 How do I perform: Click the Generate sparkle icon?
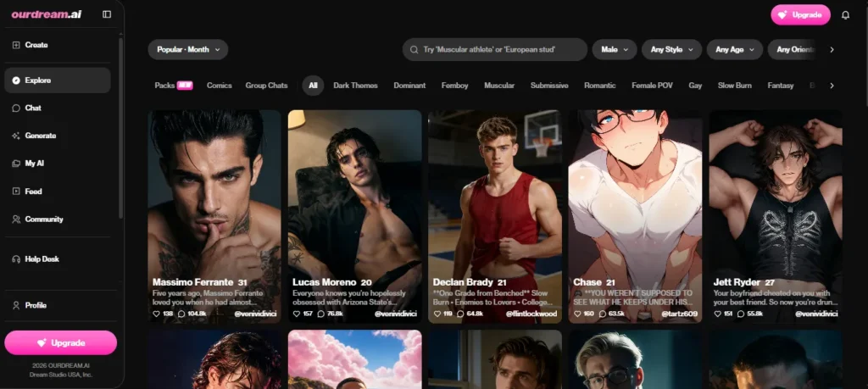pyautogui.click(x=16, y=136)
